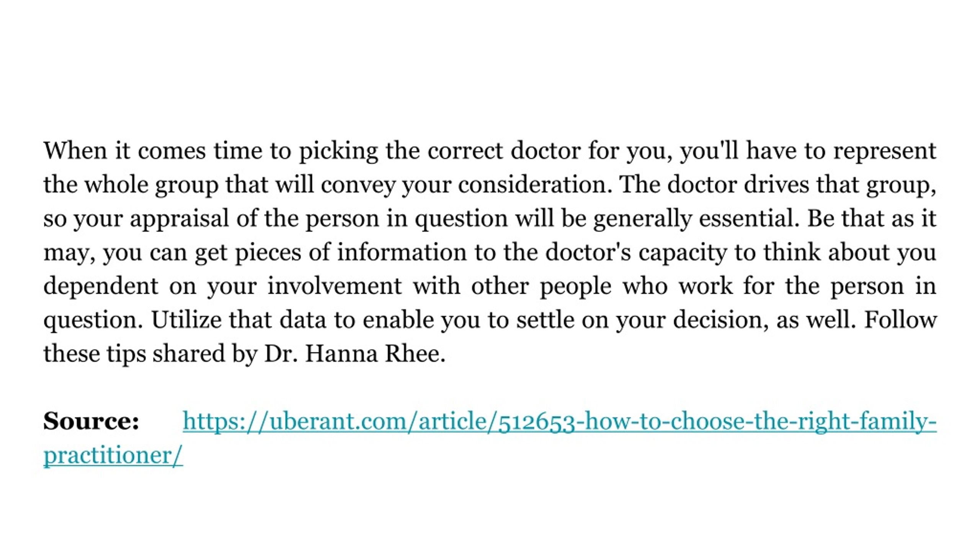The image size is (980, 551).
Task: Click the first word 'When'
Action: 75,151
